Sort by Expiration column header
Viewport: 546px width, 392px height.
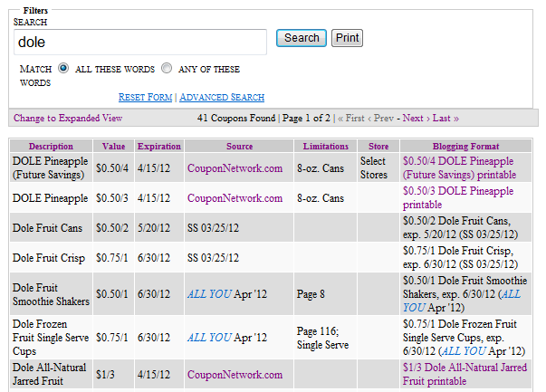click(x=159, y=147)
